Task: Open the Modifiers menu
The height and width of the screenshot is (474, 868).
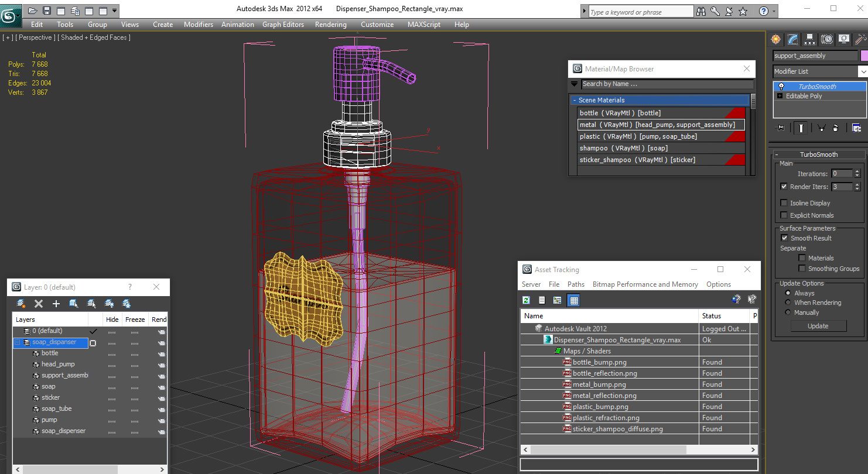Action: coord(199,25)
